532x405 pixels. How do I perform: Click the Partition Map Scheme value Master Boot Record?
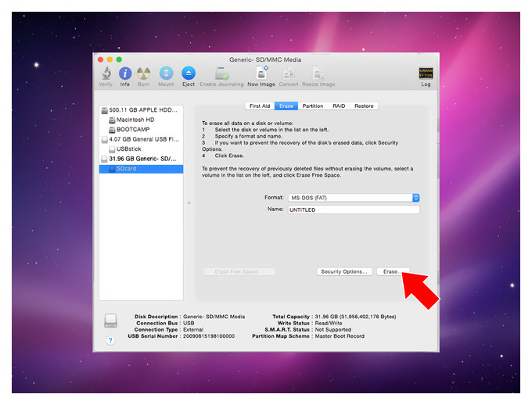(x=340, y=336)
